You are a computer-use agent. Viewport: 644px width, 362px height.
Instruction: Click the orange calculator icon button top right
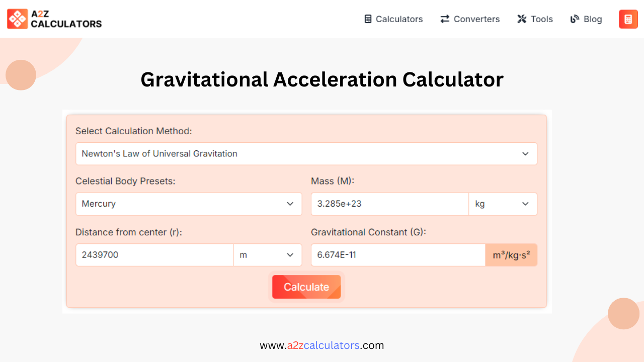[x=628, y=19]
